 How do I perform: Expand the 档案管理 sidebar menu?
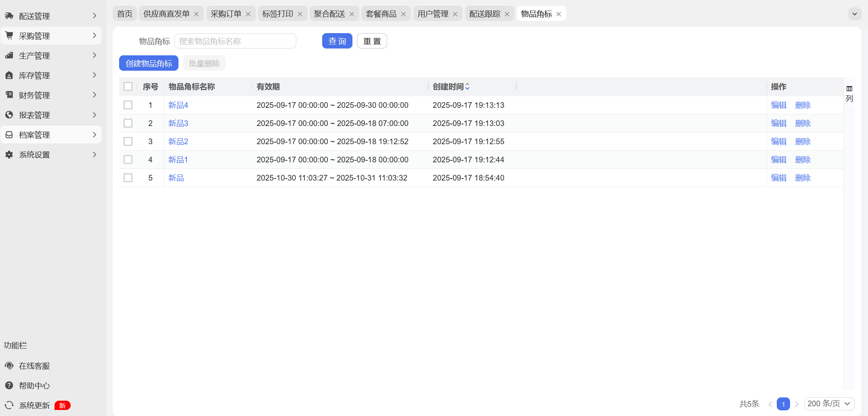coord(51,135)
